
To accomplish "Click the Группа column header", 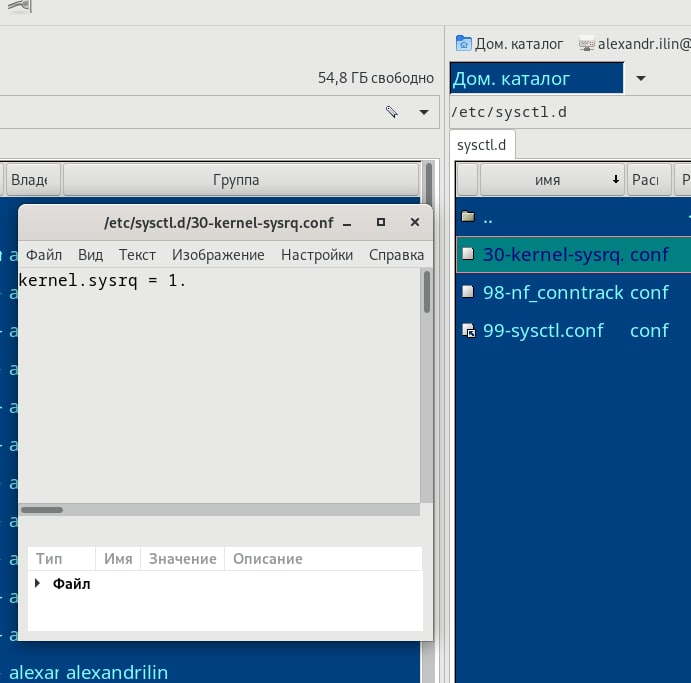I will 241,180.
